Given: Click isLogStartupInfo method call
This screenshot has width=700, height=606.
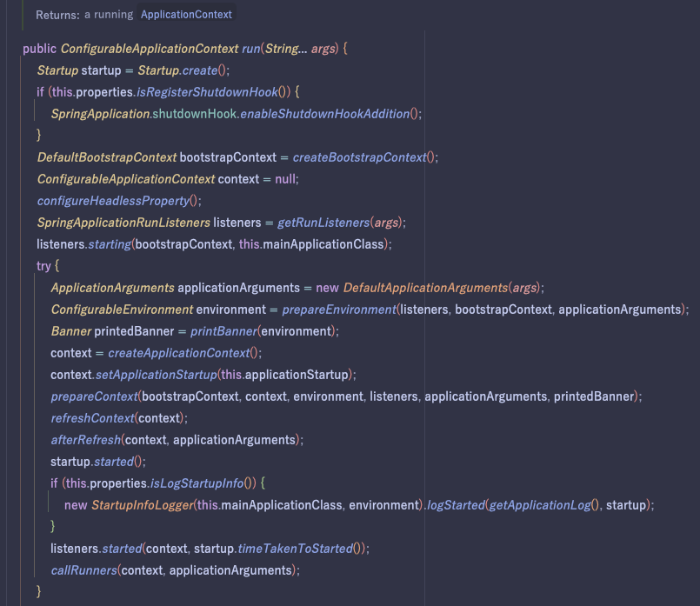Looking at the screenshot, I should click(x=197, y=483).
